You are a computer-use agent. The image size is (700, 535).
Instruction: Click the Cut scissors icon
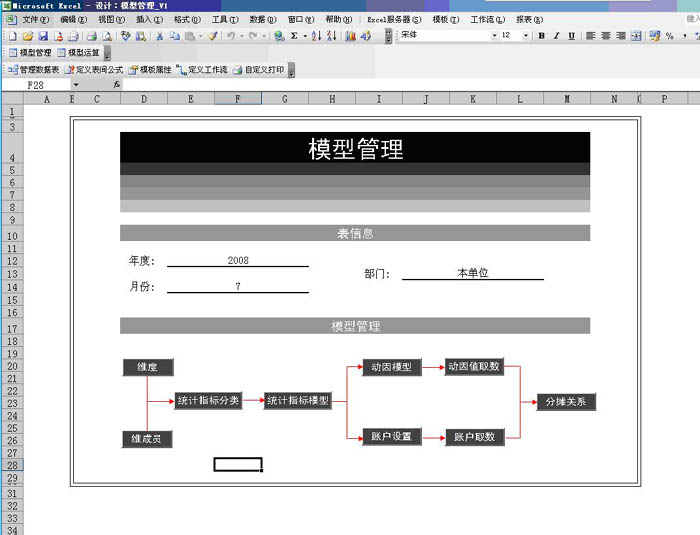coord(159,36)
